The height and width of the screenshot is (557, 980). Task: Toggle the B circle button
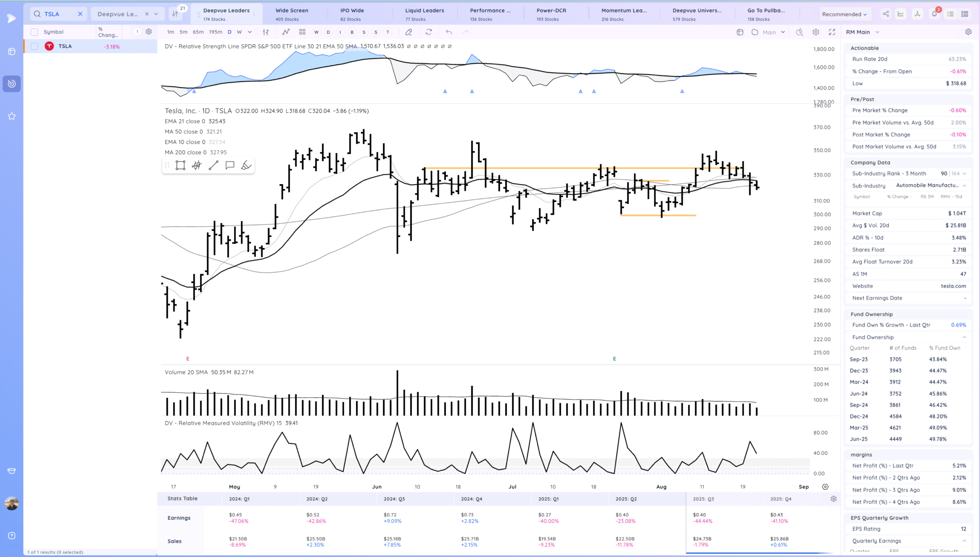352,32
